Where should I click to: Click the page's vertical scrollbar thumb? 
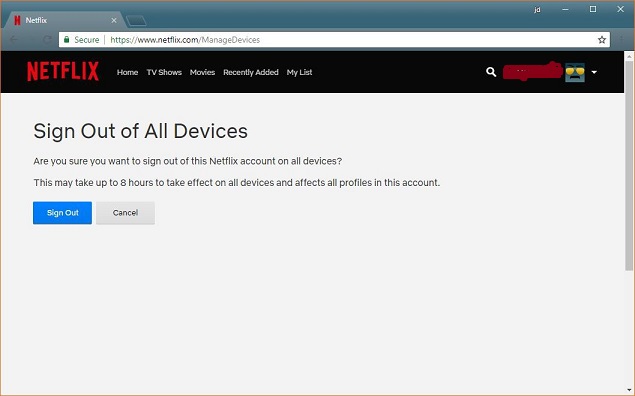(629, 165)
